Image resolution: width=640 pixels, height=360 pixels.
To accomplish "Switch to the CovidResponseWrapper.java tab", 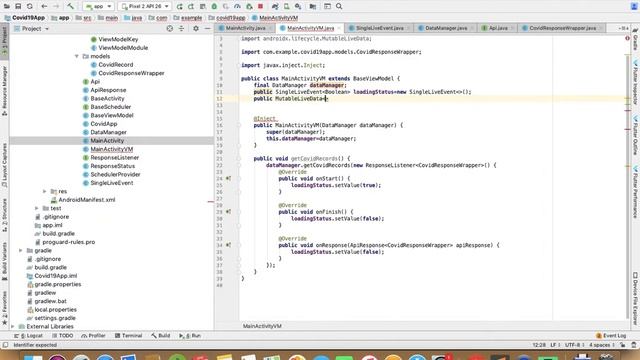I will 562,28.
